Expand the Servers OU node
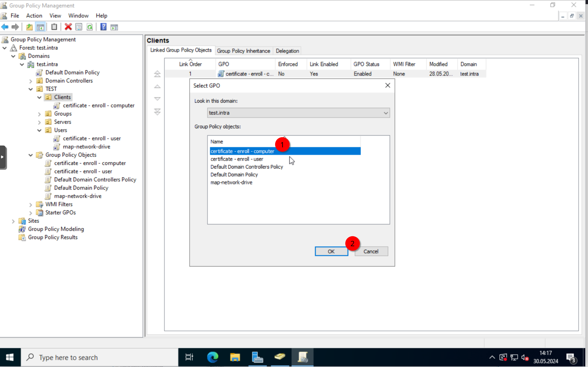 (39, 122)
